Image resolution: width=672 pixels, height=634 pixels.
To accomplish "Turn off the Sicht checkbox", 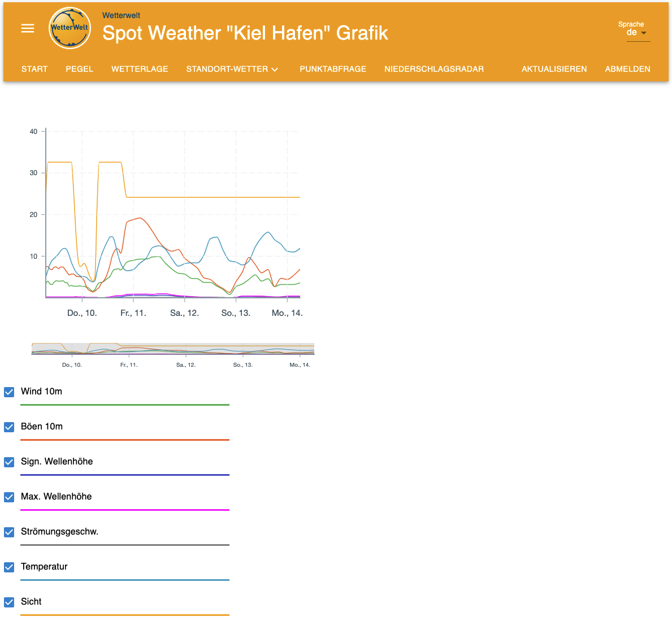I will click(x=9, y=602).
